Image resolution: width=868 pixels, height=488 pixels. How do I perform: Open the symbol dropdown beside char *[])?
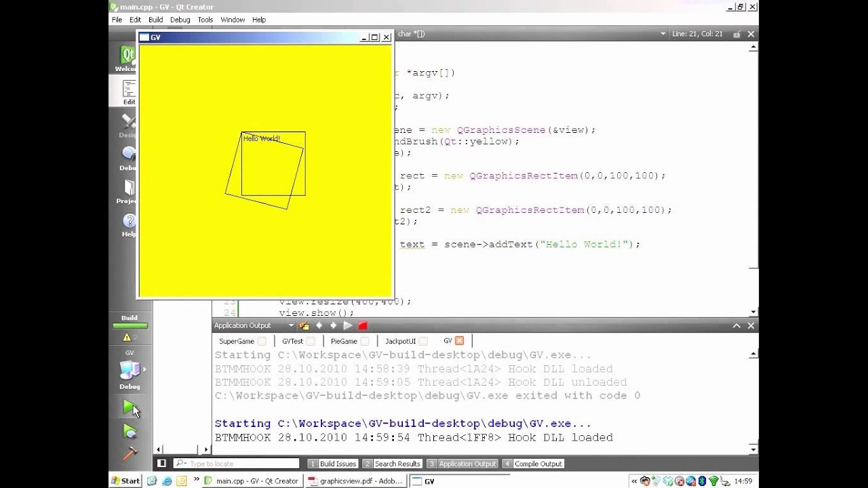(x=663, y=34)
